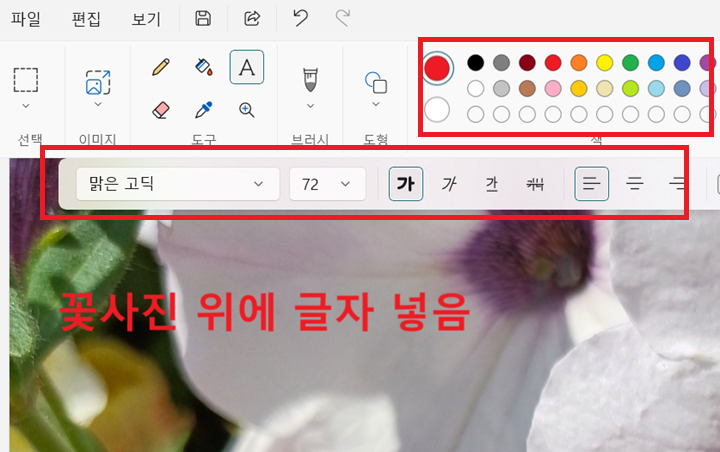
Task: Pick the light gray color swatch
Action: [501, 89]
